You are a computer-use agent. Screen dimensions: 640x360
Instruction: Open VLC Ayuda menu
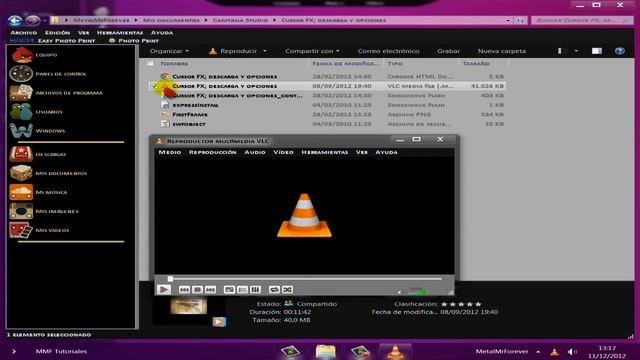386,152
